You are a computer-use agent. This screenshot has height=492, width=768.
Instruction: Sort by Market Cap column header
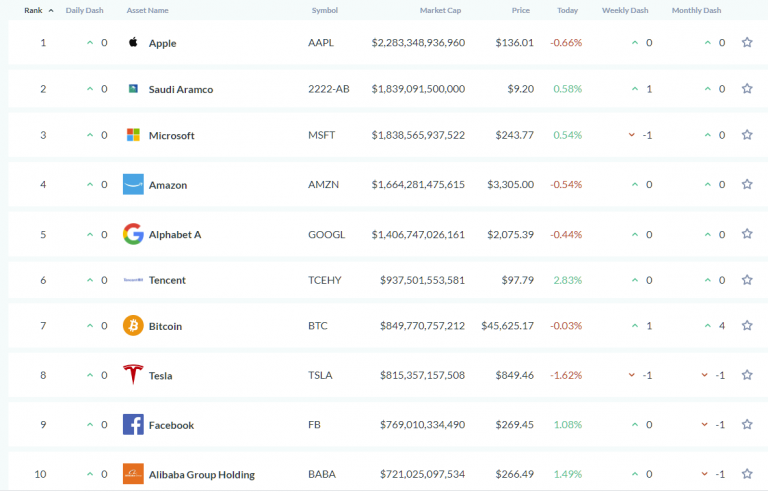click(x=439, y=10)
